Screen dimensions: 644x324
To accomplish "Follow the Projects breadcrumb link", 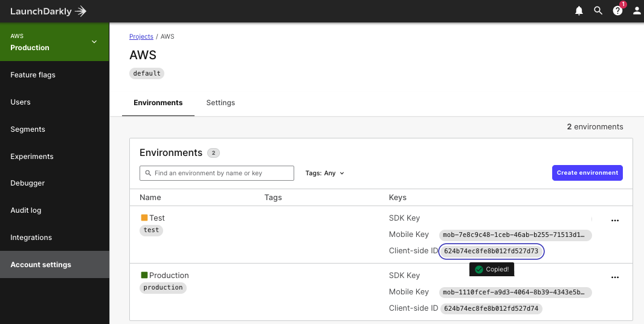I will (x=141, y=37).
